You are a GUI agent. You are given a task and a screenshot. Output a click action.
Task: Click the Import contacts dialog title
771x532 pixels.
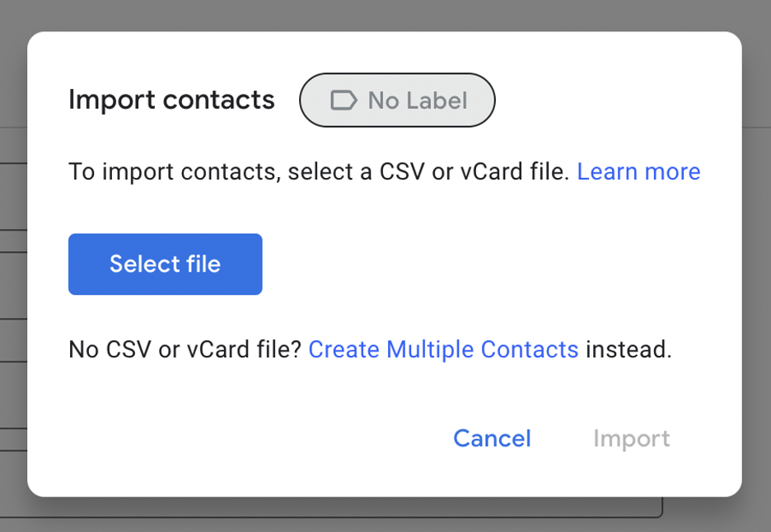click(x=171, y=99)
